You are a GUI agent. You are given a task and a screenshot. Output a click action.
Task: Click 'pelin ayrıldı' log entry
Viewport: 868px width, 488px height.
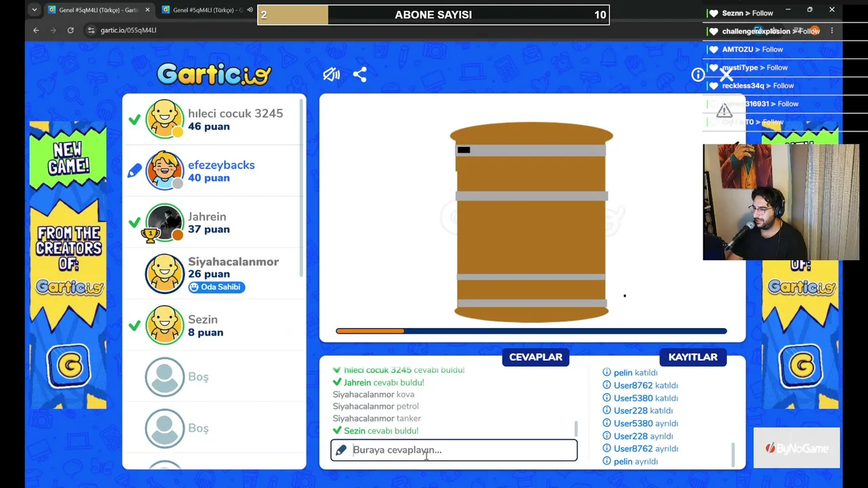tap(630, 462)
